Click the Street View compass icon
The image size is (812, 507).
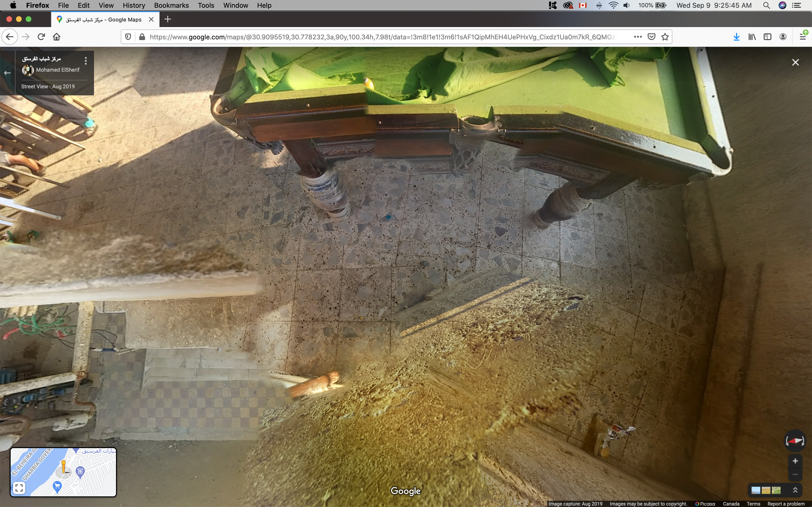(x=795, y=441)
